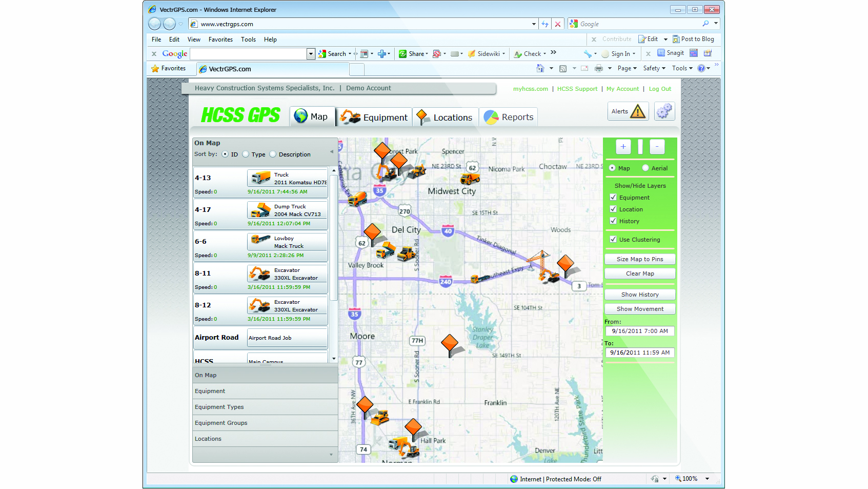Open the browser Favorites menu
Screen dimensions: 868x489
pyautogui.click(x=220, y=40)
